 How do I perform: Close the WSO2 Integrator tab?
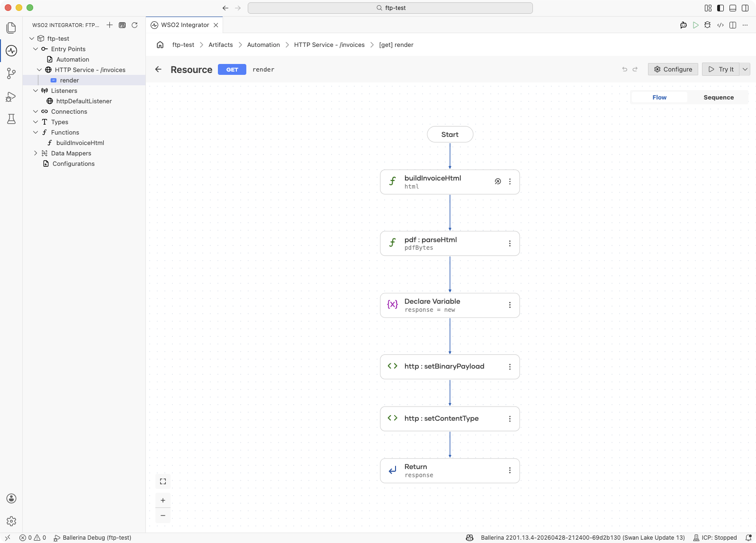tap(216, 25)
